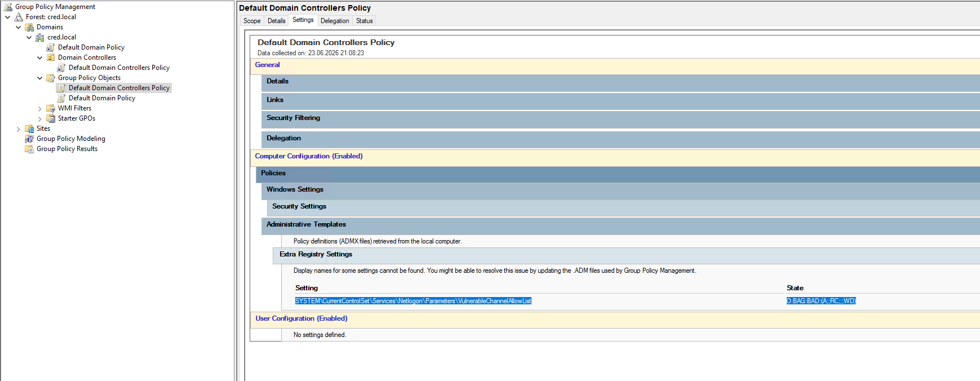Click the linked Default Domain Controllers Policy icon
This screenshot has width=980, height=381.
pos(61,68)
